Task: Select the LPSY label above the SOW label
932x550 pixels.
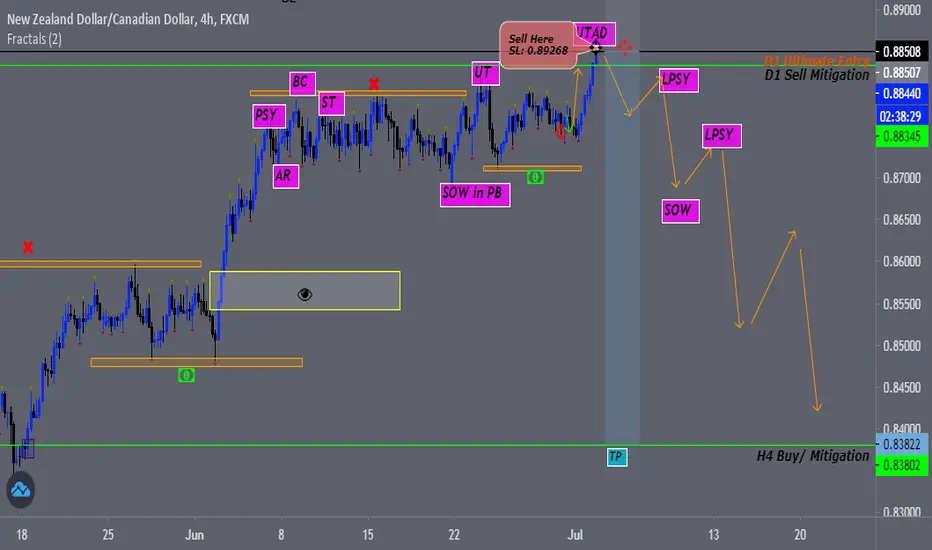Action: 722,136
